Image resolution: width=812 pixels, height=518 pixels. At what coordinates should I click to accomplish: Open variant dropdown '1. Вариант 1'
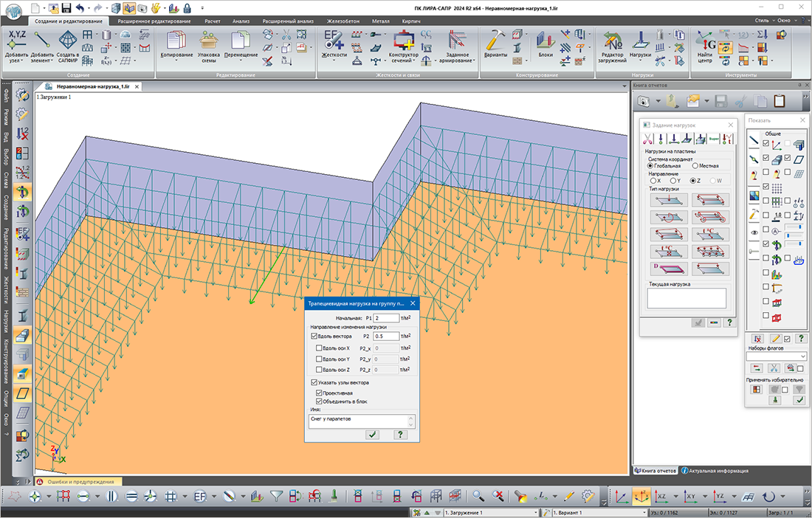coord(599,512)
